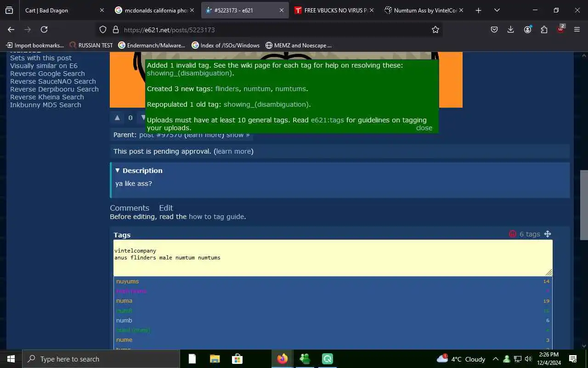Open Windows Start menu
The image size is (588, 368).
coord(11,359)
